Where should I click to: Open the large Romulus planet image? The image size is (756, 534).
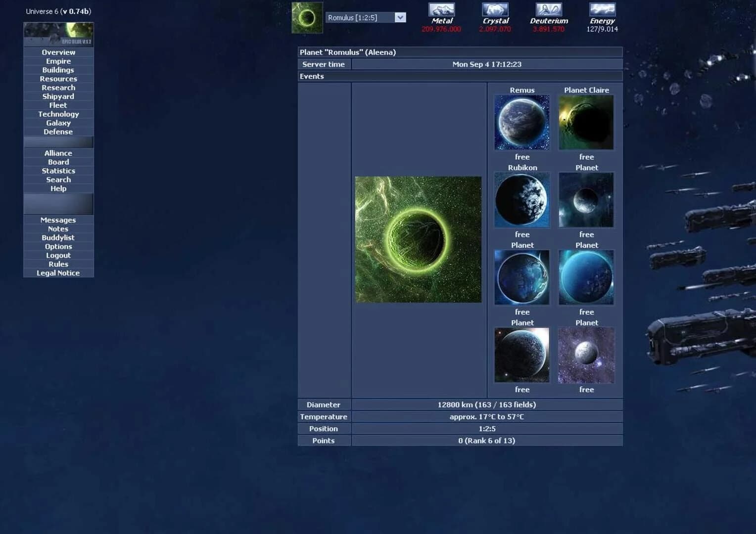click(x=418, y=239)
